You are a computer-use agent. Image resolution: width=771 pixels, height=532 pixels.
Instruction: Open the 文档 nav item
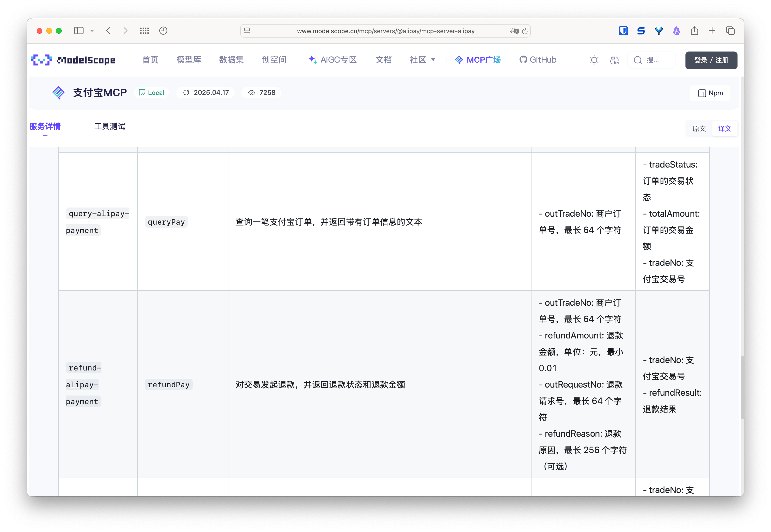coord(383,60)
